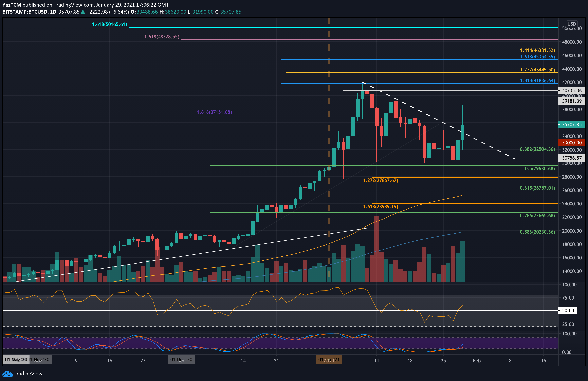Image resolution: width=588 pixels, height=381 pixels.
Task: Click the 0.382(32504.36) retracement label
Action: (x=537, y=149)
